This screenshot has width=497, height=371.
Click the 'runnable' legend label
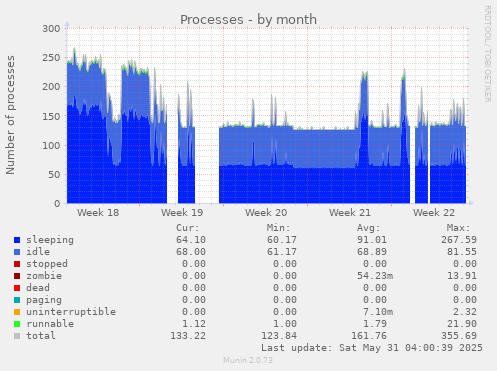[50, 324]
